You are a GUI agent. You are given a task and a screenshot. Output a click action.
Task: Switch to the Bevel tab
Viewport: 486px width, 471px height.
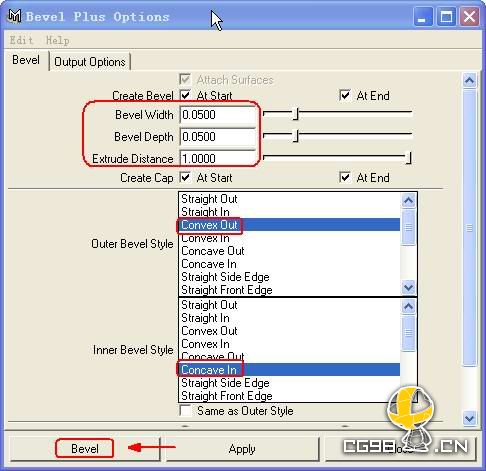click(x=26, y=60)
